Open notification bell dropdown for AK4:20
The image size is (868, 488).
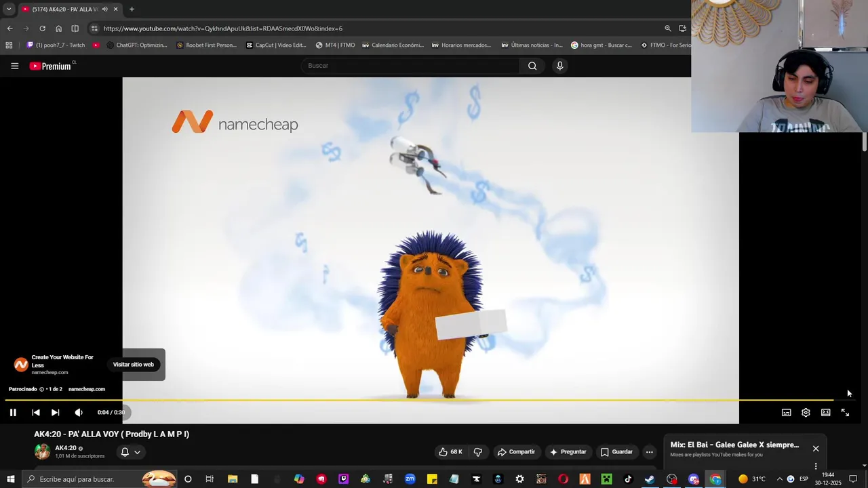pos(131,452)
